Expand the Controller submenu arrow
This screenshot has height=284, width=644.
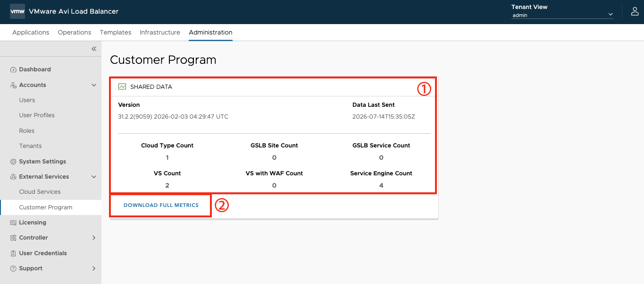pyautogui.click(x=94, y=238)
